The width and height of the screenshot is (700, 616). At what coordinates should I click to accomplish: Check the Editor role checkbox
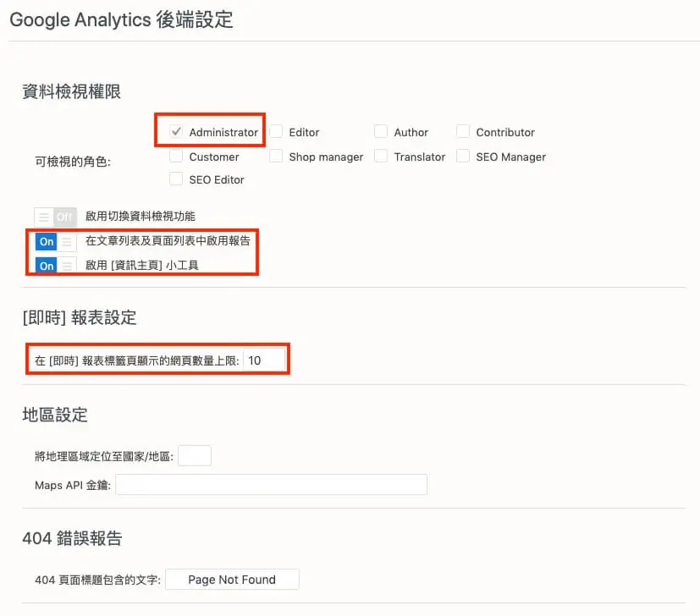coord(276,132)
